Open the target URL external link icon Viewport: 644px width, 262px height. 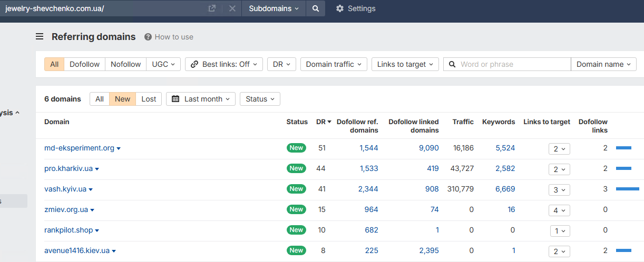pyautogui.click(x=212, y=8)
